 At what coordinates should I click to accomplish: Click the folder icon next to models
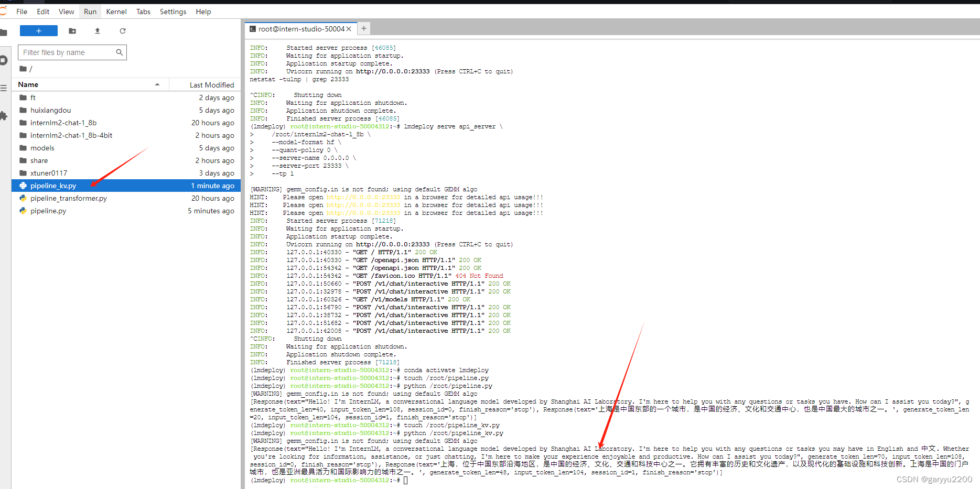(x=23, y=148)
